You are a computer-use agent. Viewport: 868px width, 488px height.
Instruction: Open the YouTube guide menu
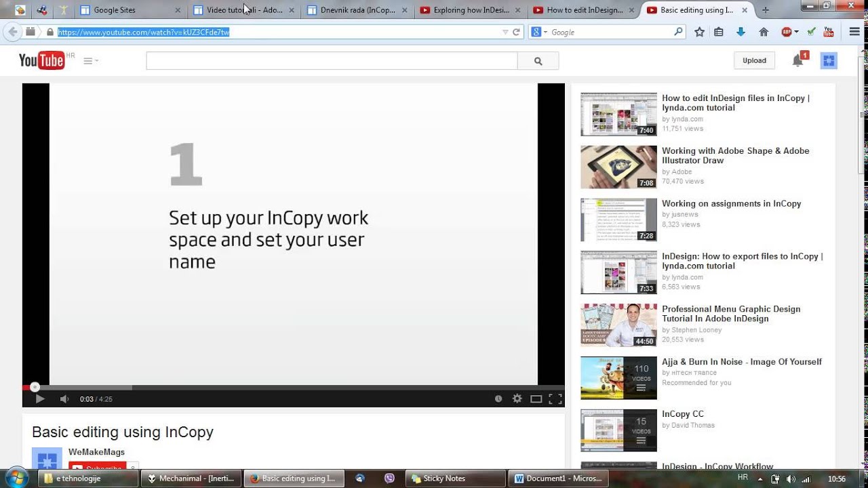tap(90, 61)
